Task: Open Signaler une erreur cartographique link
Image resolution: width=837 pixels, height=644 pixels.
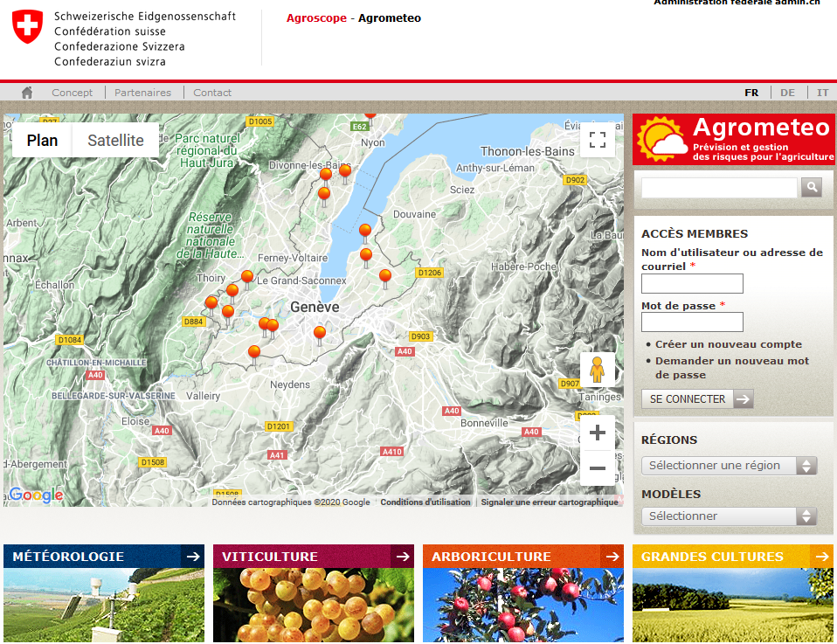Action: [x=550, y=502]
